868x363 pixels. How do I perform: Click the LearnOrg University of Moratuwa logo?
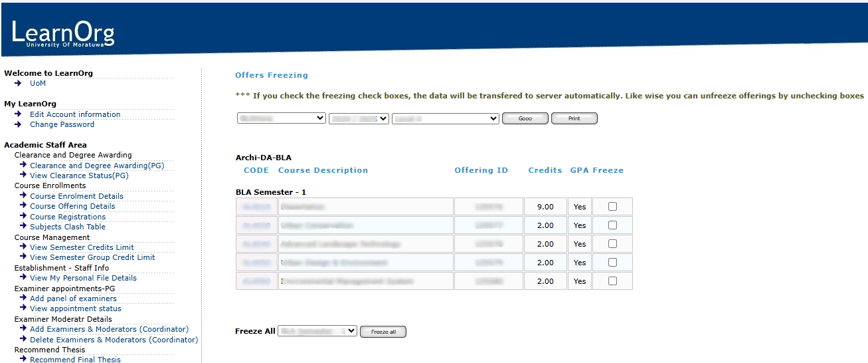63,34
